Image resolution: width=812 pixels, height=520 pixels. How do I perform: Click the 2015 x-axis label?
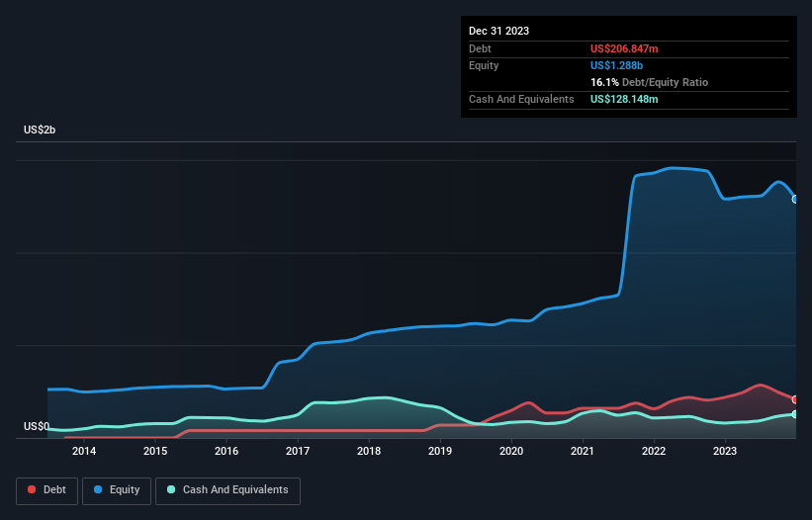155,451
